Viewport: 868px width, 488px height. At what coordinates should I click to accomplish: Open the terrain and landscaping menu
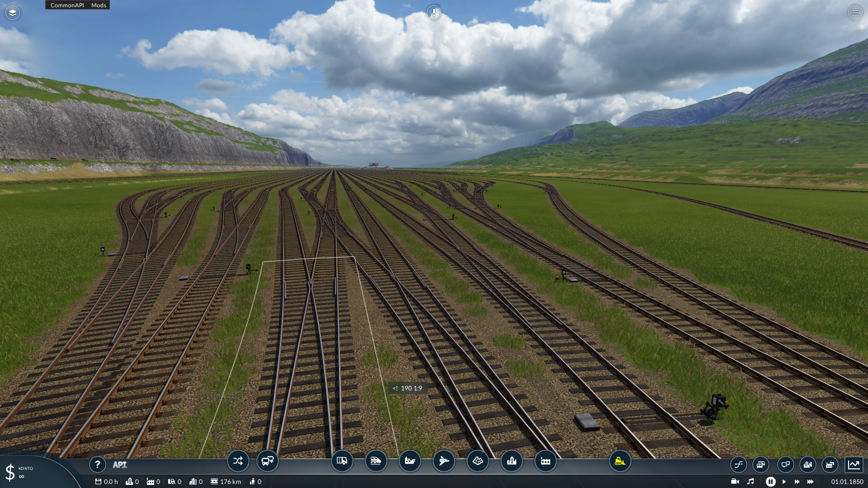[x=477, y=461]
